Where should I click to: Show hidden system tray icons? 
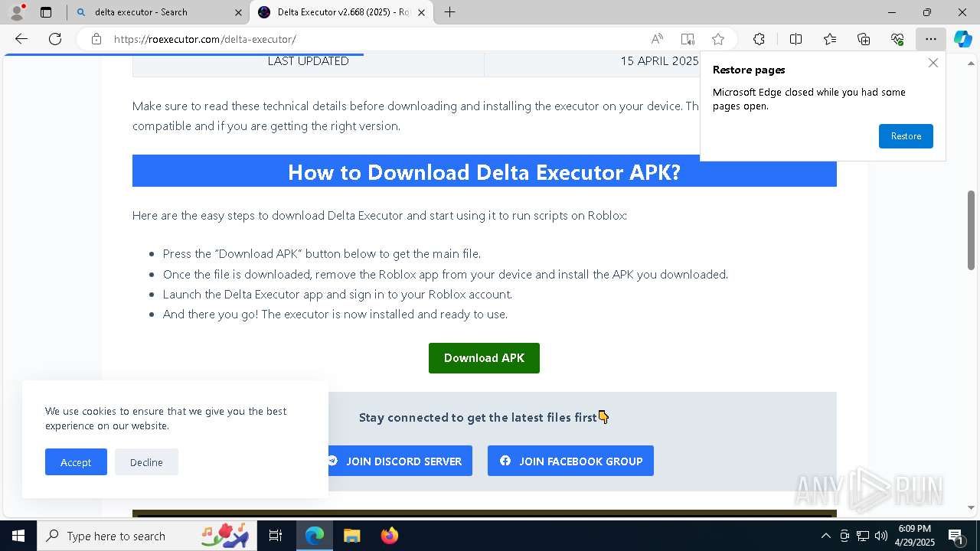[x=825, y=536]
